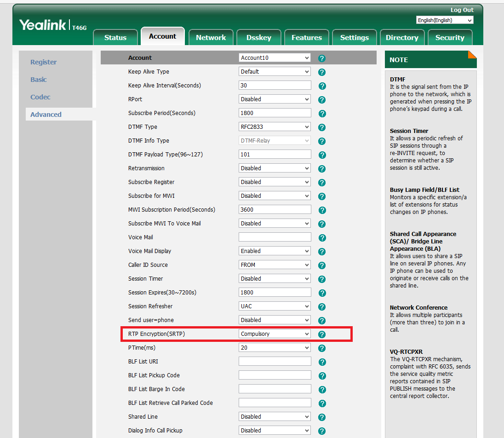Open the Security tab
The height and width of the screenshot is (438, 504).
(449, 38)
